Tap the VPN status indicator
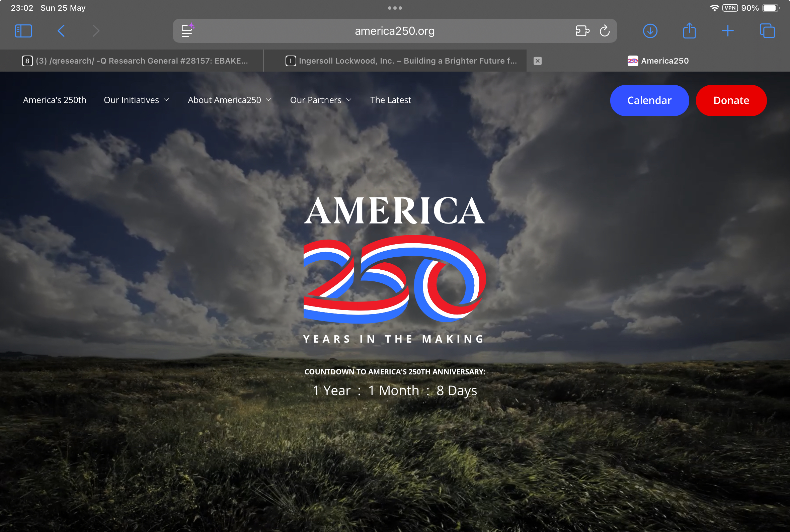790x532 pixels. pos(730,8)
